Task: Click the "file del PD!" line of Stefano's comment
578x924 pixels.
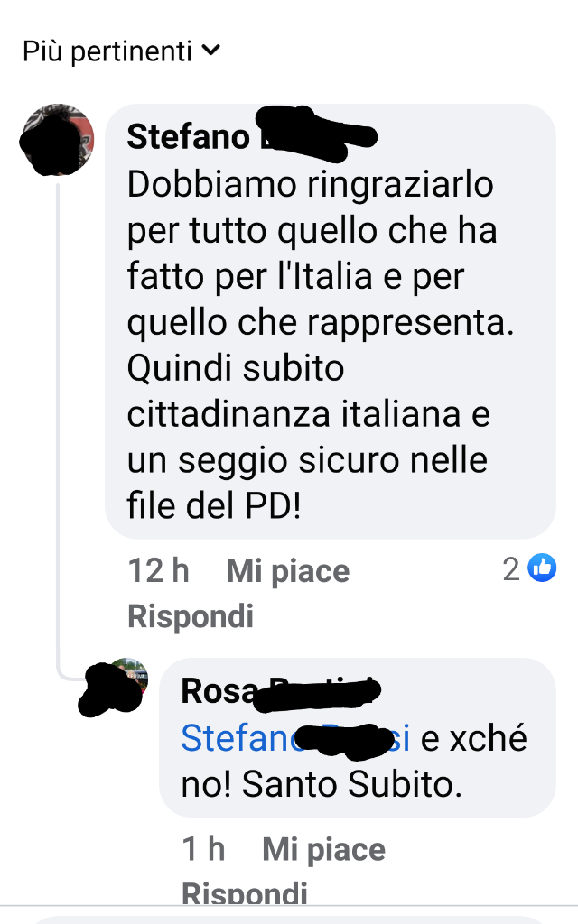Action: 214,505
